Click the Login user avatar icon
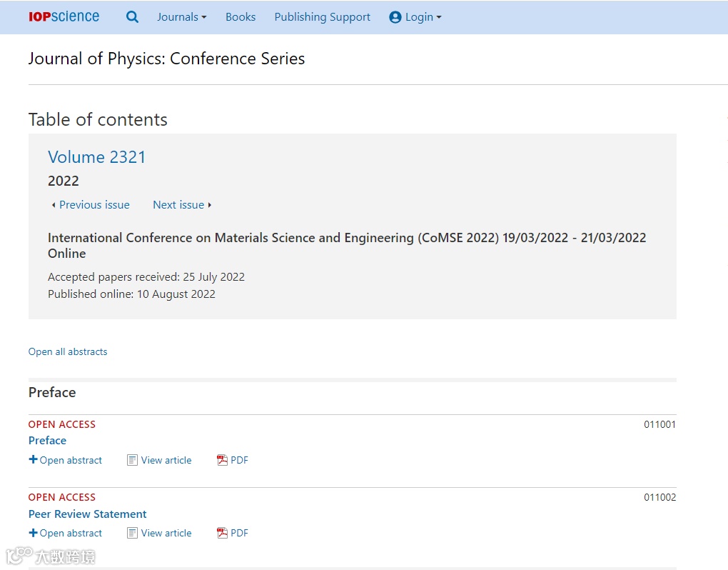This screenshot has height=570, width=728. pos(395,17)
